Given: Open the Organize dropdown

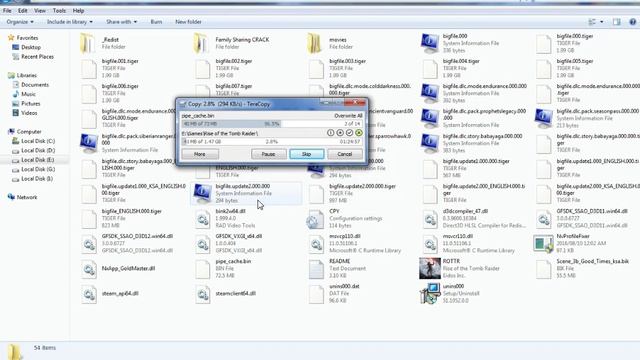Looking at the screenshot, I should pyautogui.click(x=20, y=22).
